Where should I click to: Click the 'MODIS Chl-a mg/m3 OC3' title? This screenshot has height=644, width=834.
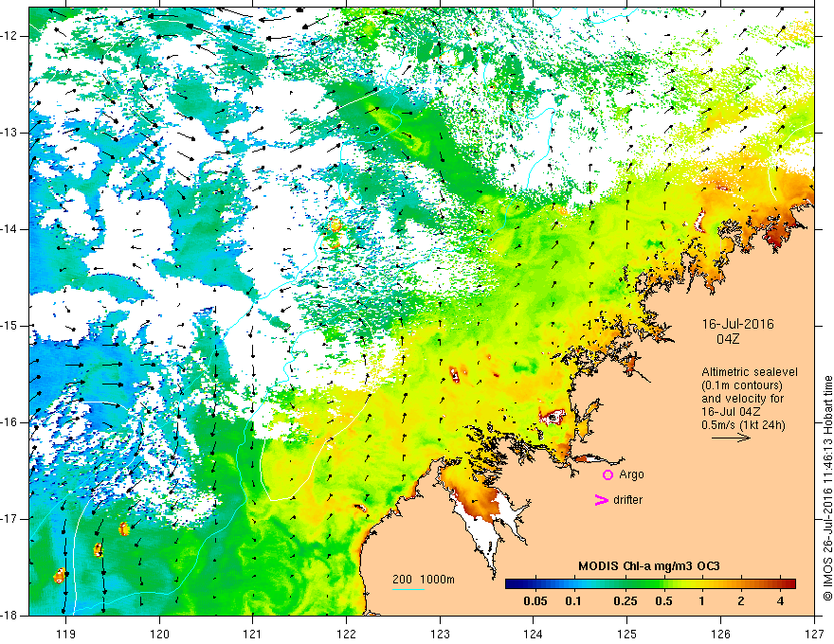pyautogui.click(x=648, y=566)
